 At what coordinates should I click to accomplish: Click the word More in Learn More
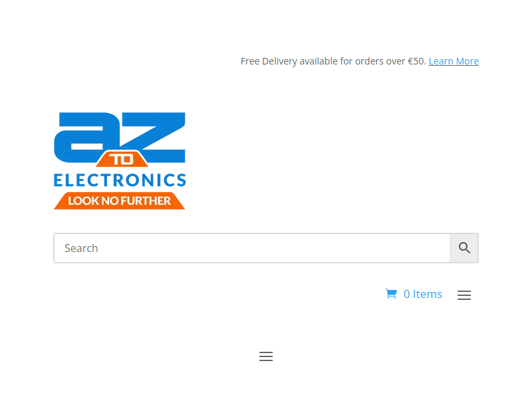467,61
